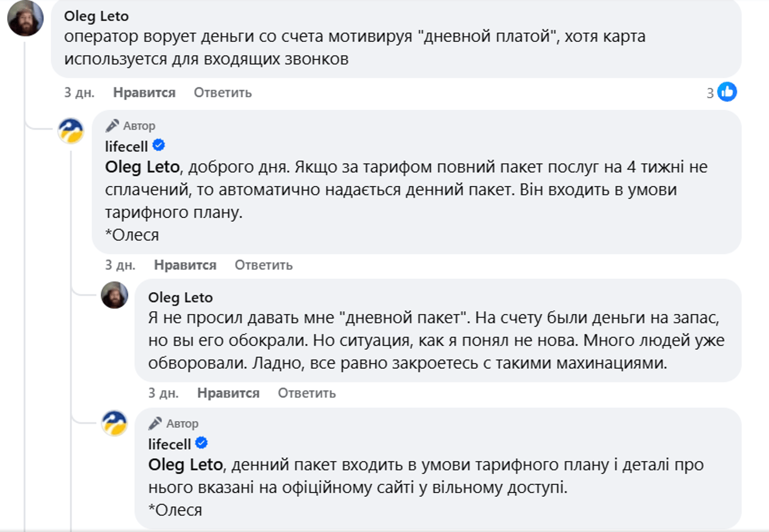Like Oleg's "дневной пакет" reply

pos(228,393)
